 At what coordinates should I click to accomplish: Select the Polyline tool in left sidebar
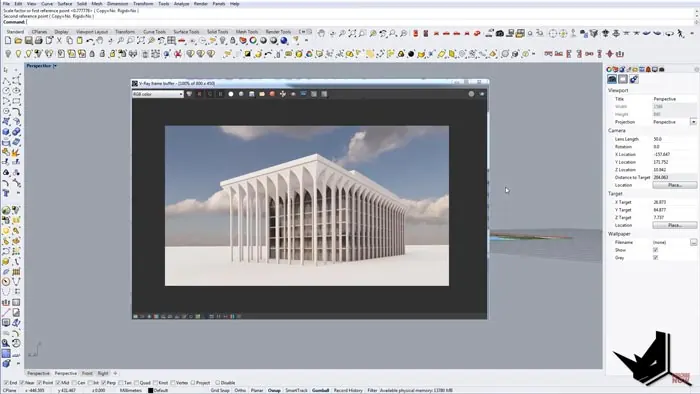click(x=6, y=81)
